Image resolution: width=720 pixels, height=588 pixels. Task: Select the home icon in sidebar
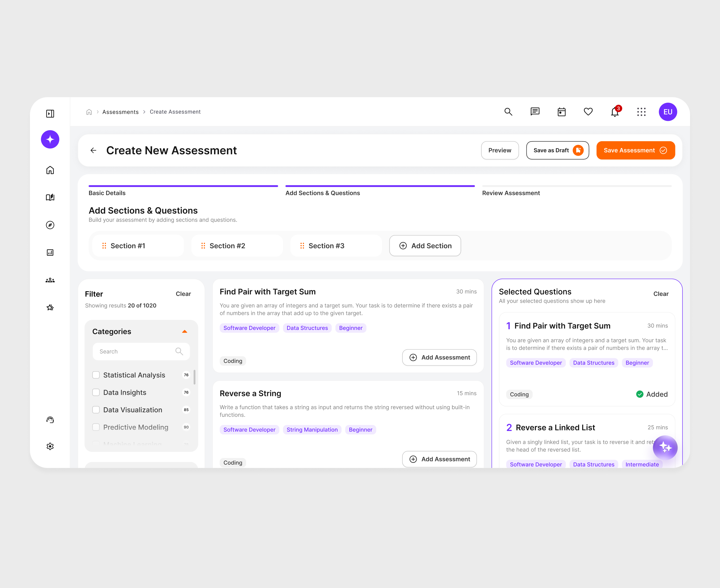50,170
